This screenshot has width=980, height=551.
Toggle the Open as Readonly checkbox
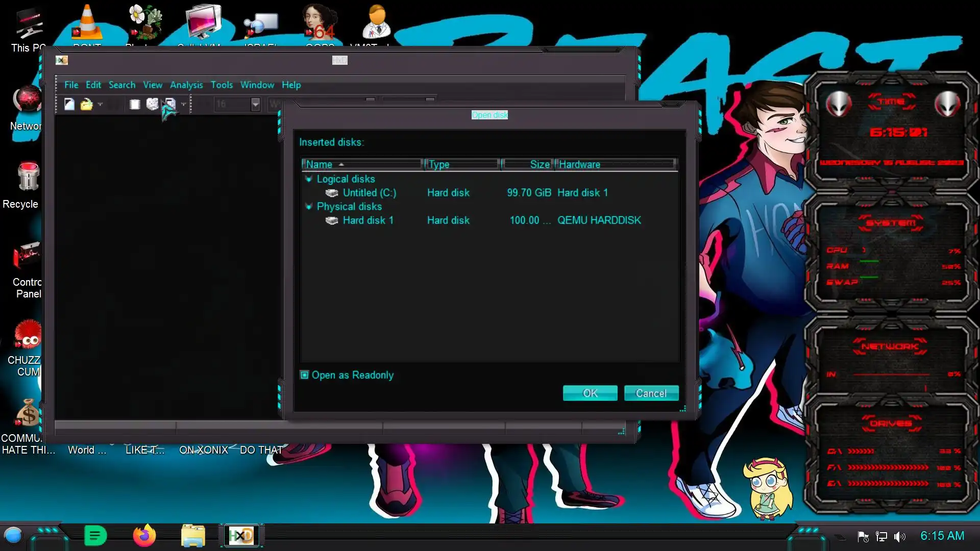(305, 375)
